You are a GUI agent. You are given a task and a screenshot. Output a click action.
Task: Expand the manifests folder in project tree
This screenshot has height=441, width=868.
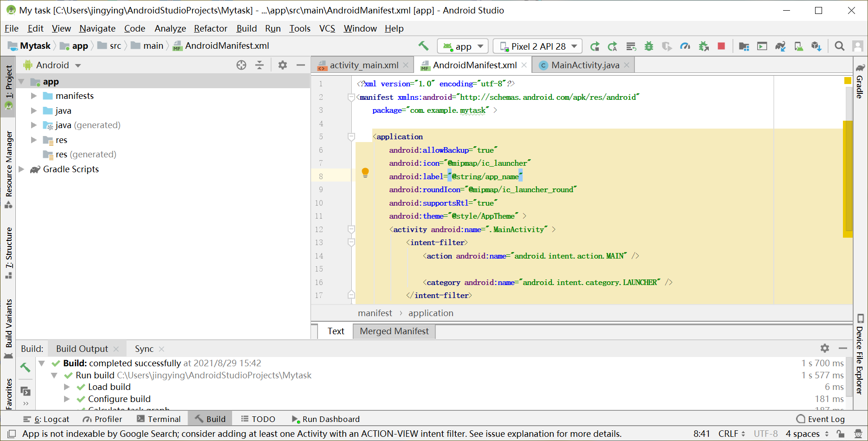point(33,96)
